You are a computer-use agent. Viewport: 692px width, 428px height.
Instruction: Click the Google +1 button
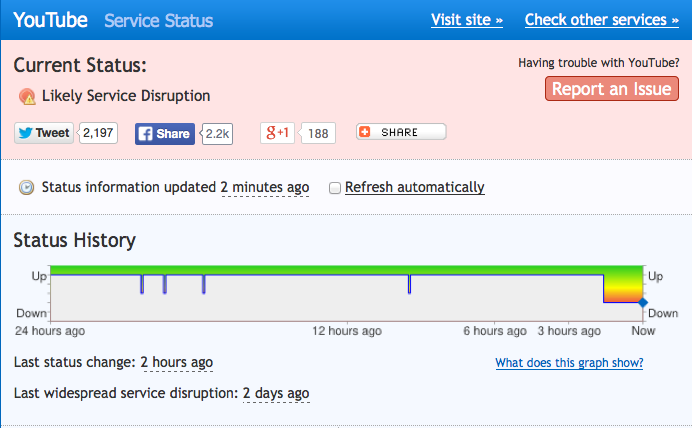277,133
